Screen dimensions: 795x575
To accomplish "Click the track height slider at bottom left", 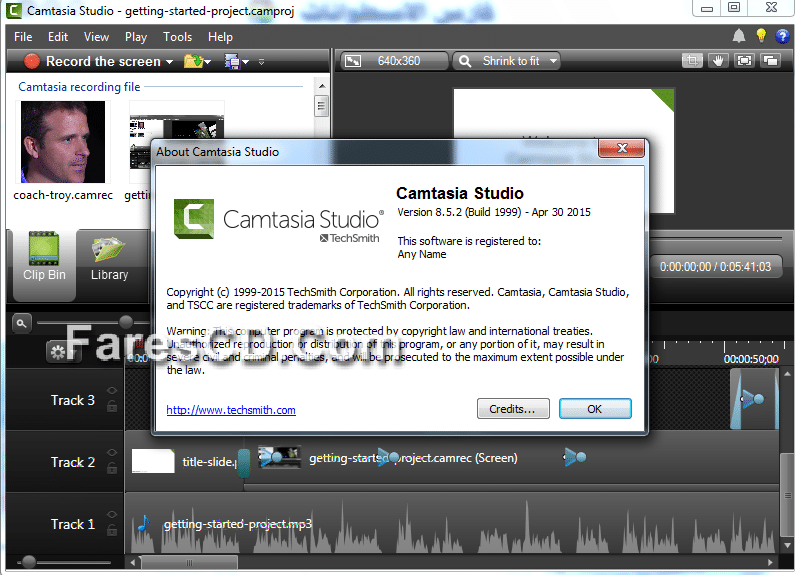I will click(x=29, y=561).
